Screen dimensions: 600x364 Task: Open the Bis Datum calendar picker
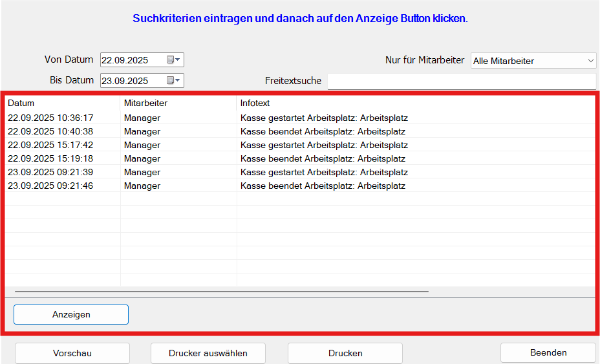(173, 80)
